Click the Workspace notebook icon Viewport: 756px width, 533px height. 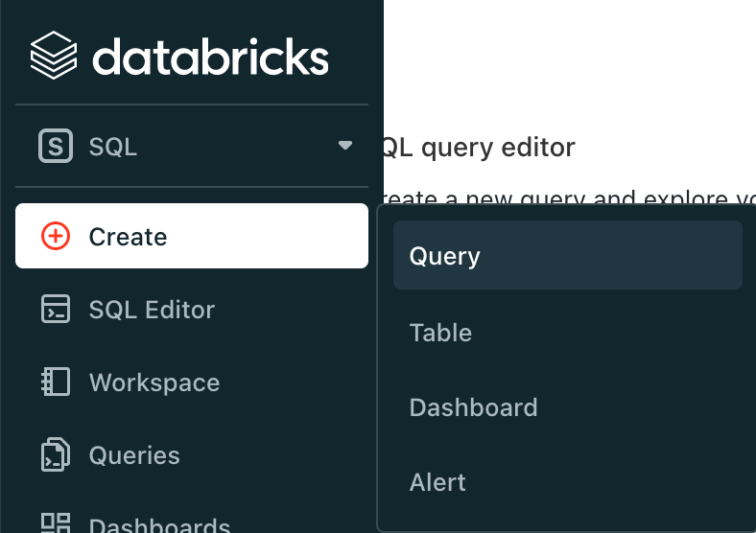click(x=56, y=382)
